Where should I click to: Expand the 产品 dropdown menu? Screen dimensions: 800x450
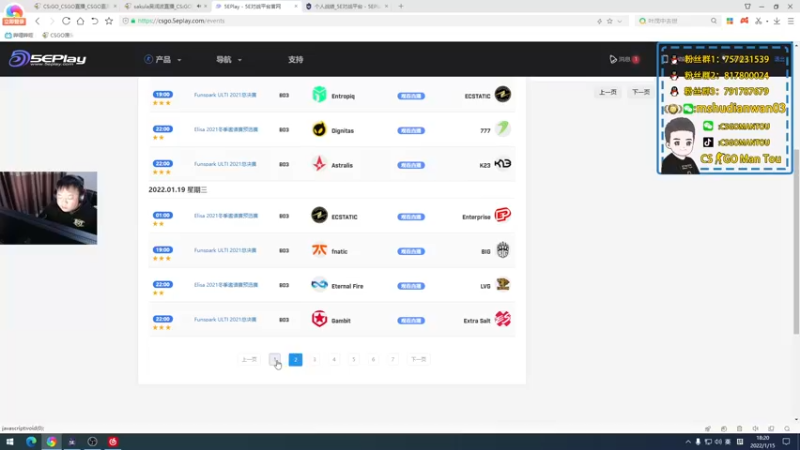(x=163, y=60)
